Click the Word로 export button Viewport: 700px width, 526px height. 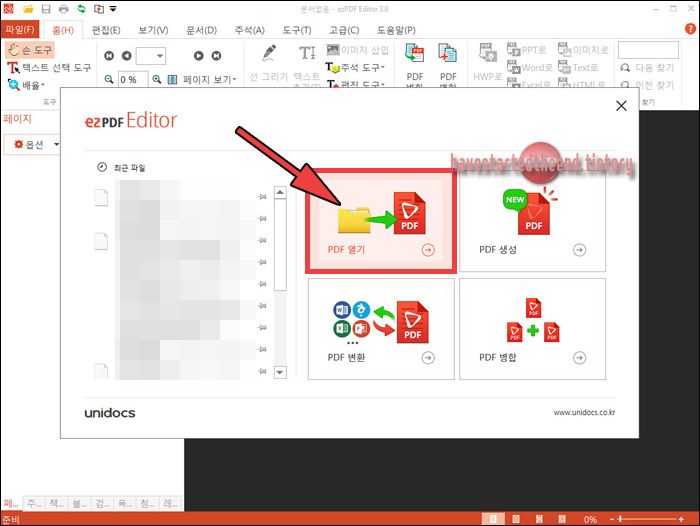point(530,67)
